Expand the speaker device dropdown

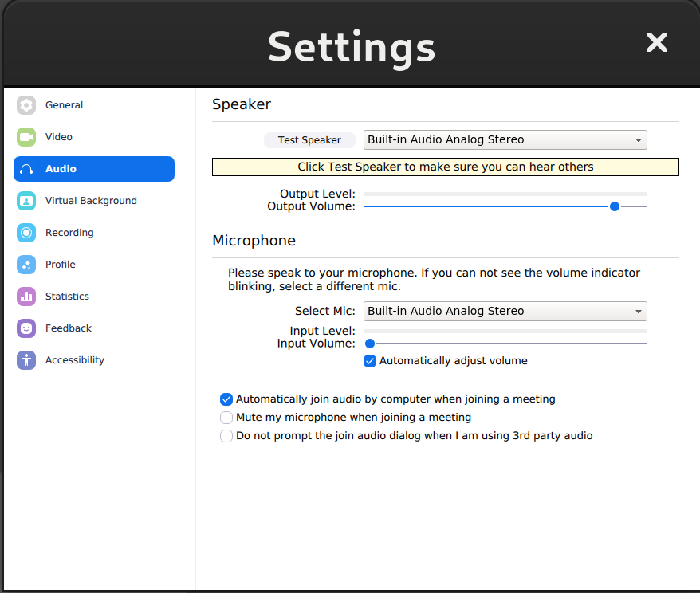click(505, 140)
